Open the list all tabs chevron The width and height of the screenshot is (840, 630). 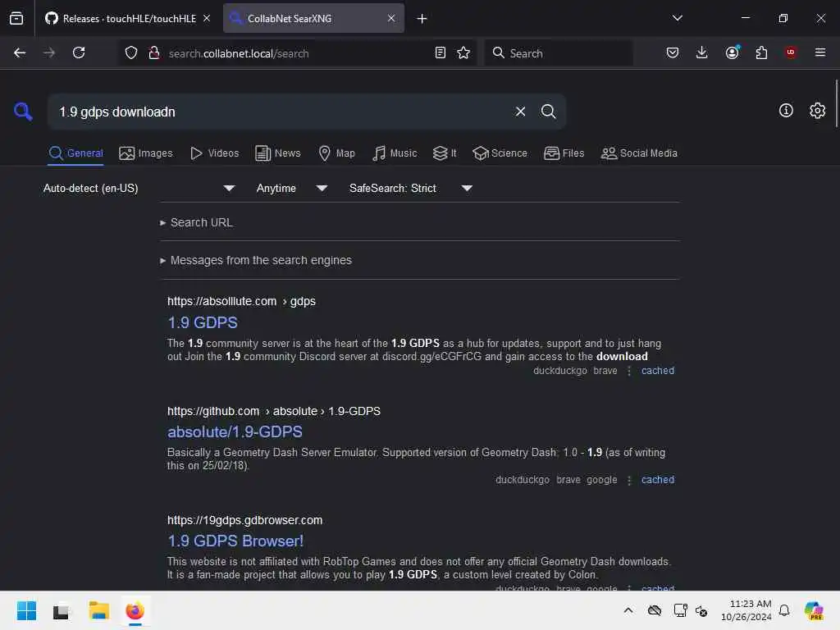(x=677, y=18)
